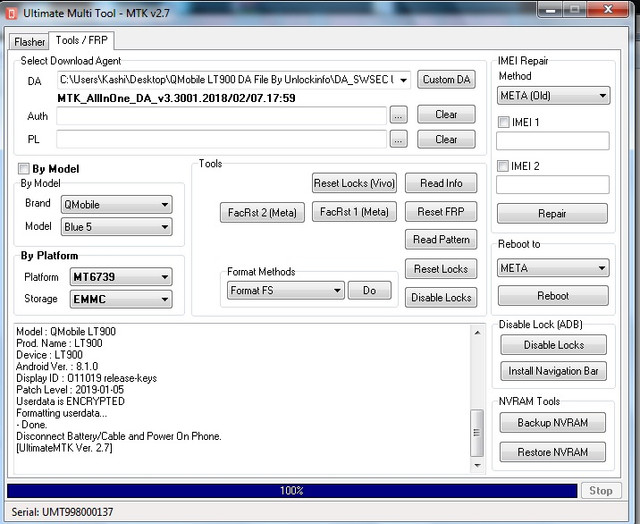Tick the IMEI 2 checkbox
640x524 pixels.
[x=503, y=166]
